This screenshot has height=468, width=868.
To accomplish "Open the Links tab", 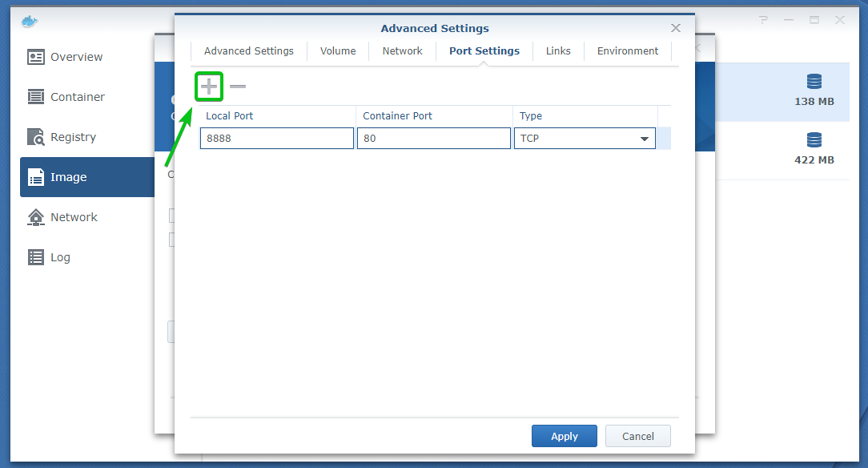I will pyautogui.click(x=558, y=50).
